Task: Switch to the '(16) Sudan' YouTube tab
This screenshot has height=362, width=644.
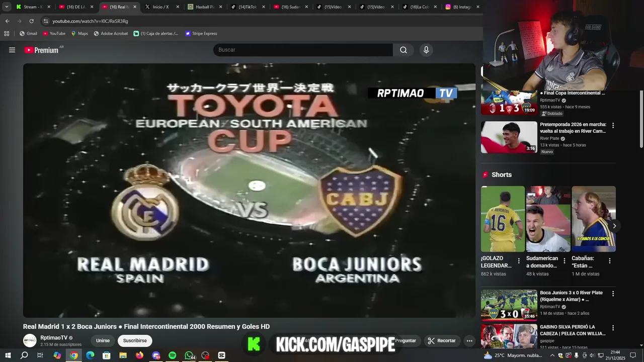Action: [290, 7]
